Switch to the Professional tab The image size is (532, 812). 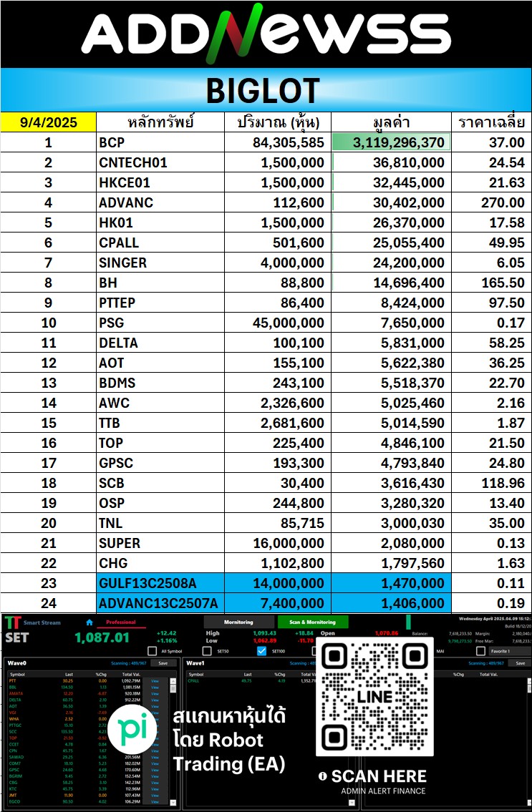point(121,622)
